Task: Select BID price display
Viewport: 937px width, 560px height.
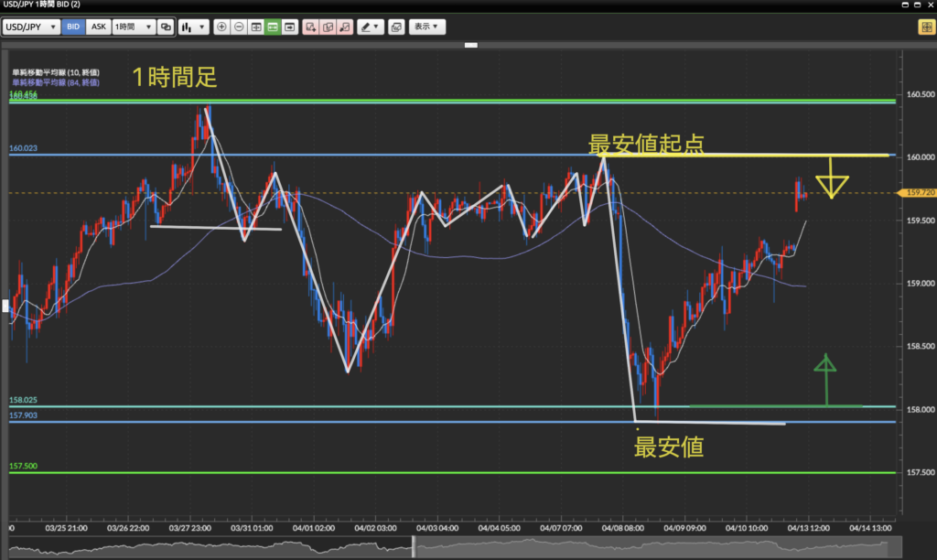Action: [x=73, y=27]
